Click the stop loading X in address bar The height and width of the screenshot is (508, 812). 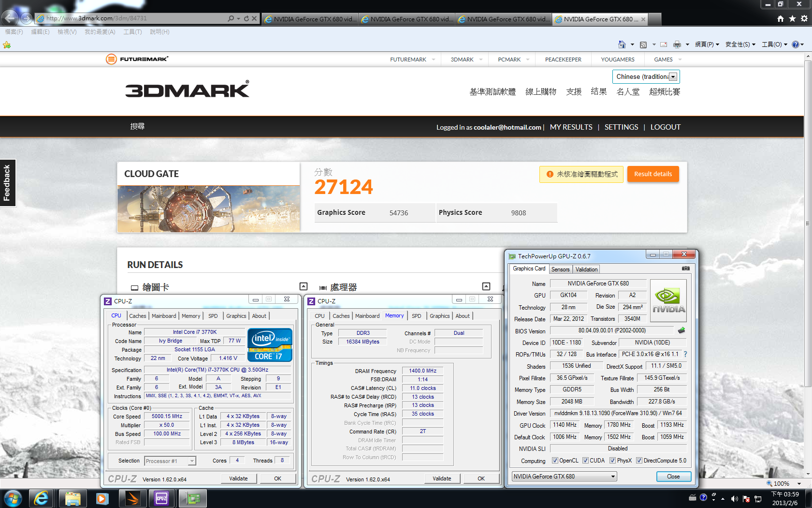click(x=254, y=18)
